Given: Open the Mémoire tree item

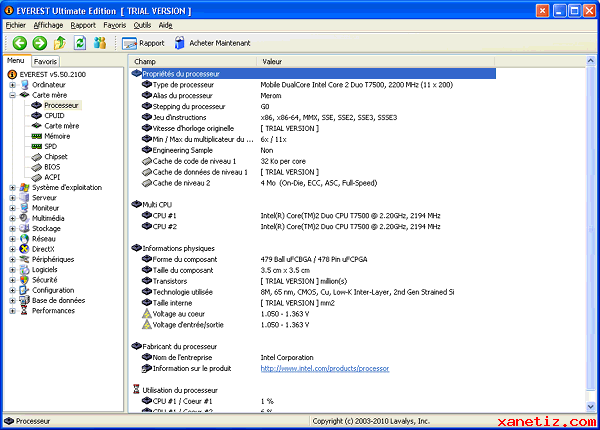Looking at the screenshot, I should tap(57, 136).
